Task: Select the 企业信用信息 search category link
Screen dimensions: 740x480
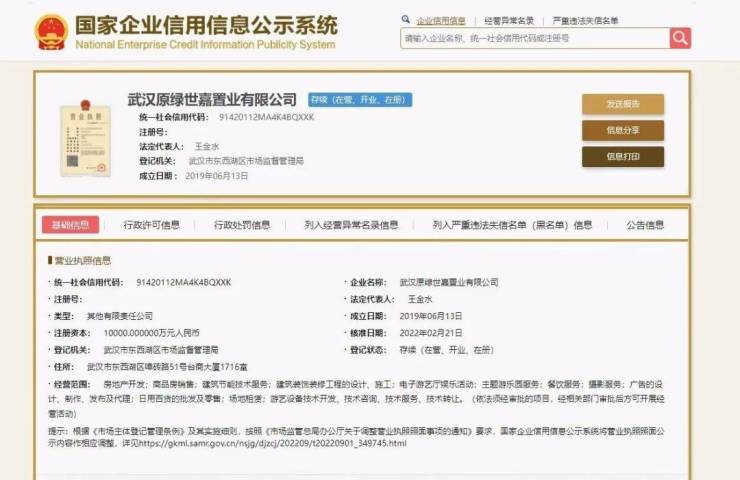Action: coord(441,21)
